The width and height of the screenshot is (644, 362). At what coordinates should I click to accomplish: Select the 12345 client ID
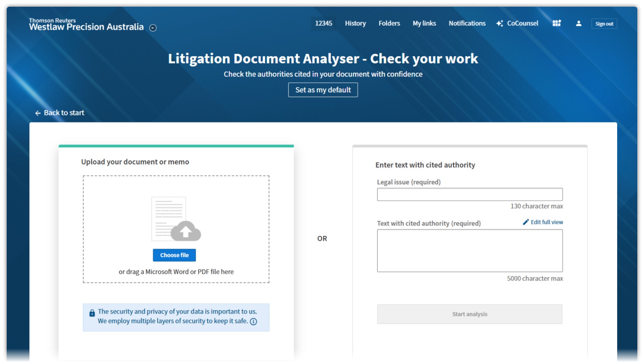[x=323, y=23]
